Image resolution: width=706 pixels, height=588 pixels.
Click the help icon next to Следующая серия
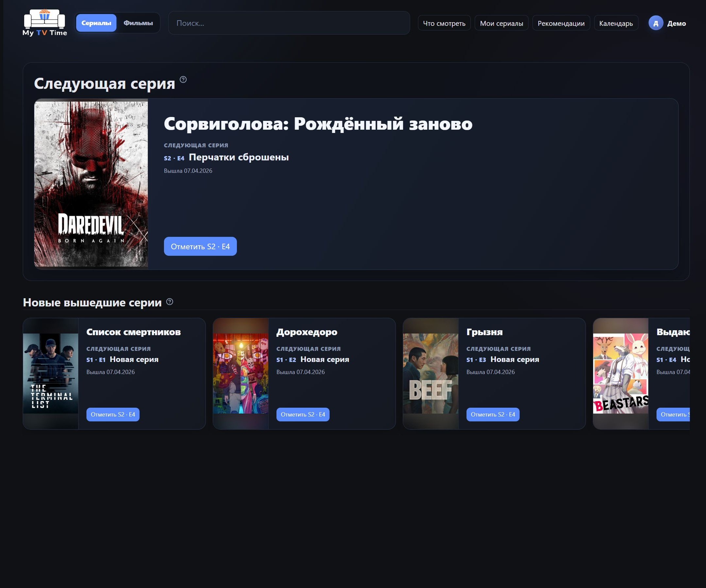point(183,80)
